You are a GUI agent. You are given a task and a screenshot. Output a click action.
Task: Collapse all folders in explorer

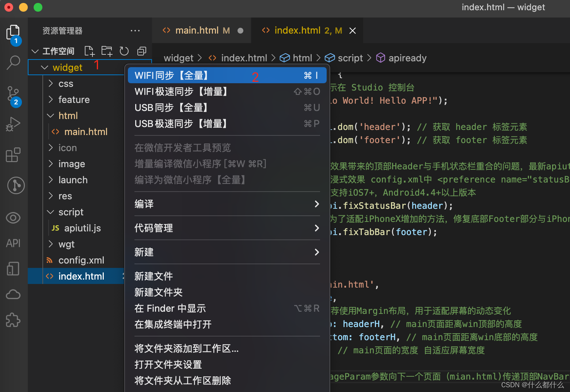pyautogui.click(x=142, y=51)
